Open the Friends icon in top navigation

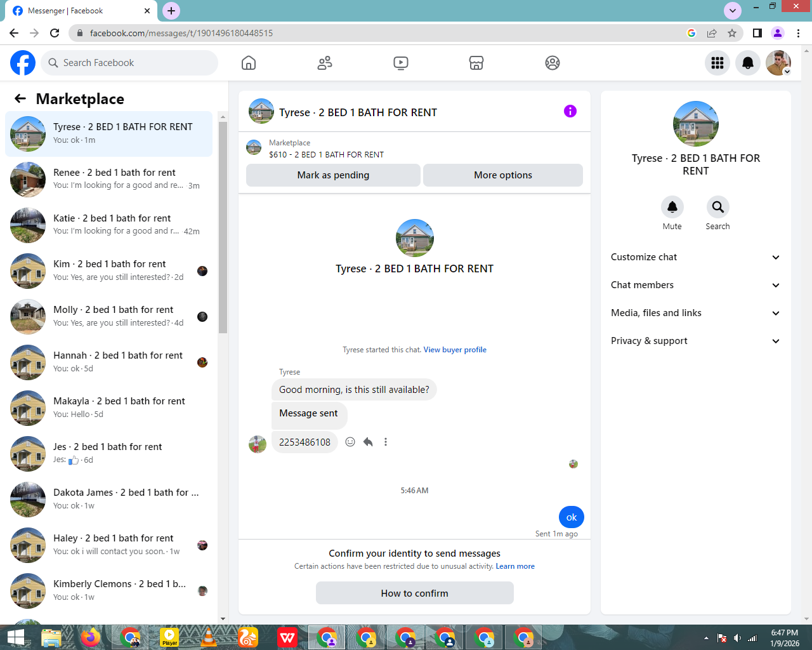coord(325,63)
